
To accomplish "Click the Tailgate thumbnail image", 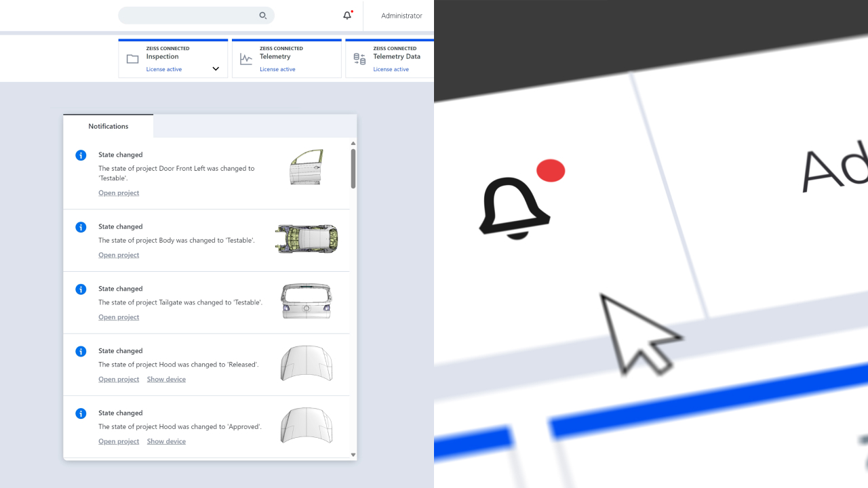I will pos(307,302).
